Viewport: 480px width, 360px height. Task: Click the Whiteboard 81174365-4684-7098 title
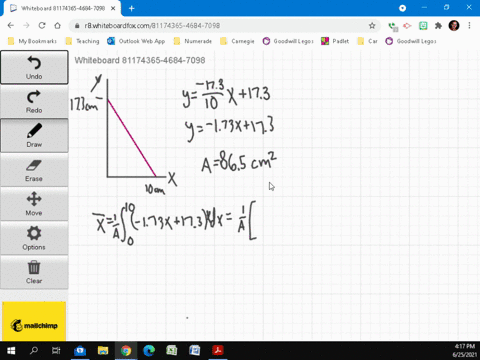coord(140,60)
